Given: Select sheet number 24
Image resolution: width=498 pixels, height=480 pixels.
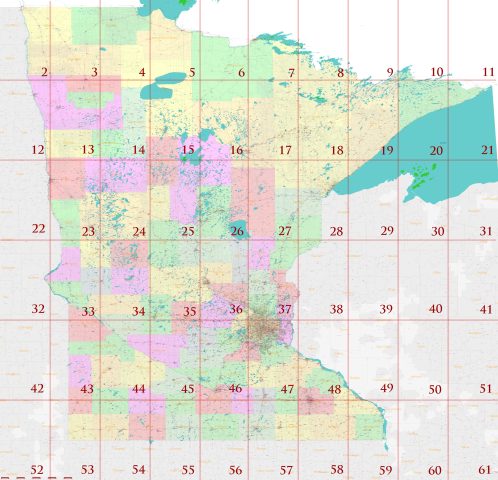Looking at the screenshot, I should [x=139, y=231].
